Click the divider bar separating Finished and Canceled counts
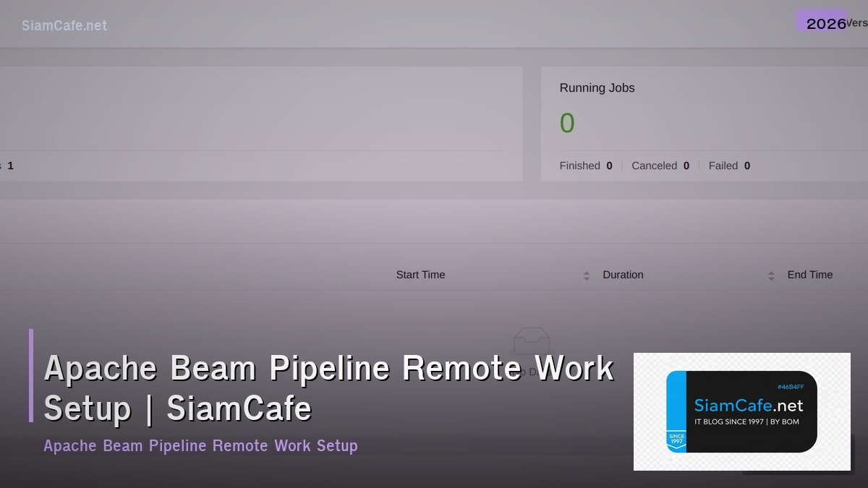The width and height of the screenshot is (868, 488). pos(621,166)
